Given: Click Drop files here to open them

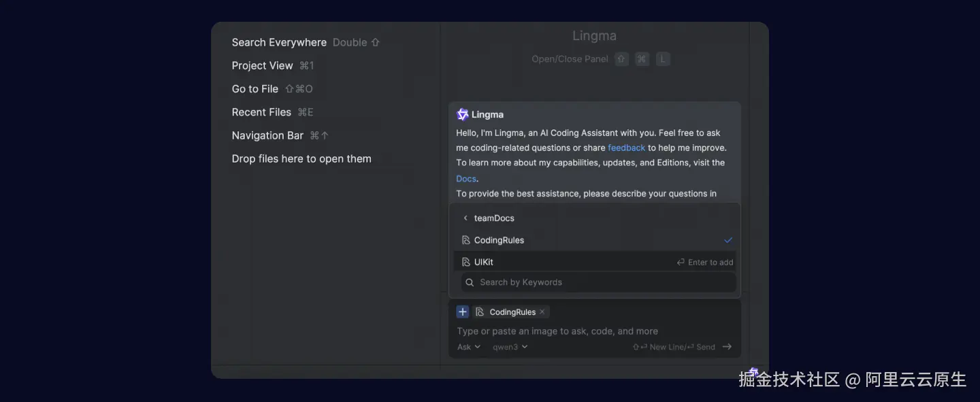Looking at the screenshot, I should (301, 158).
